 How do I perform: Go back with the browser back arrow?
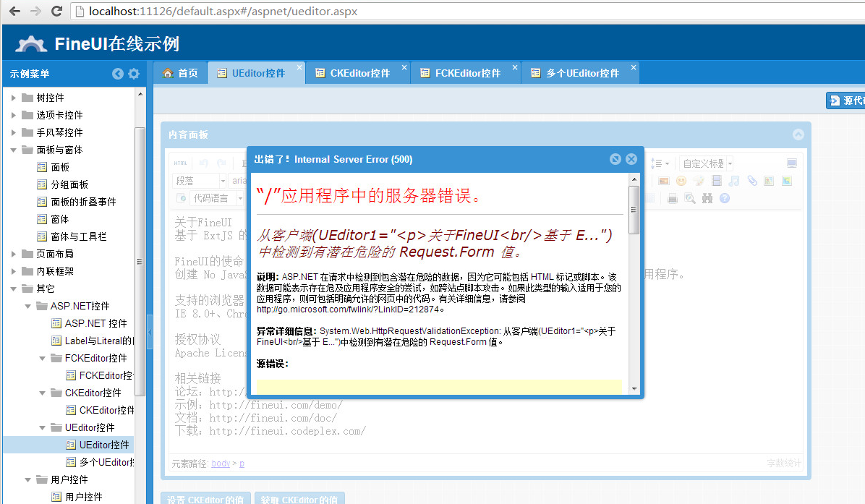[x=15, y=11]
